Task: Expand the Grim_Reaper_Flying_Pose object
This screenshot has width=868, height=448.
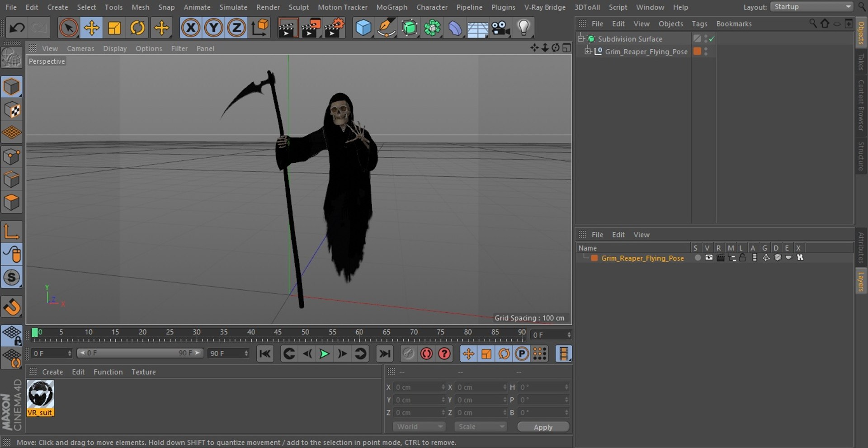Action: (x=588, y=51)
